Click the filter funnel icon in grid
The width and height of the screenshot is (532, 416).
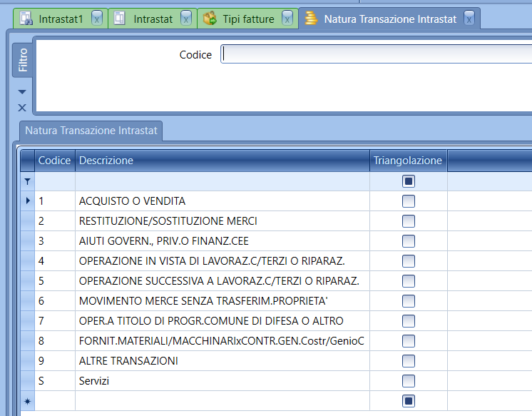28,182
